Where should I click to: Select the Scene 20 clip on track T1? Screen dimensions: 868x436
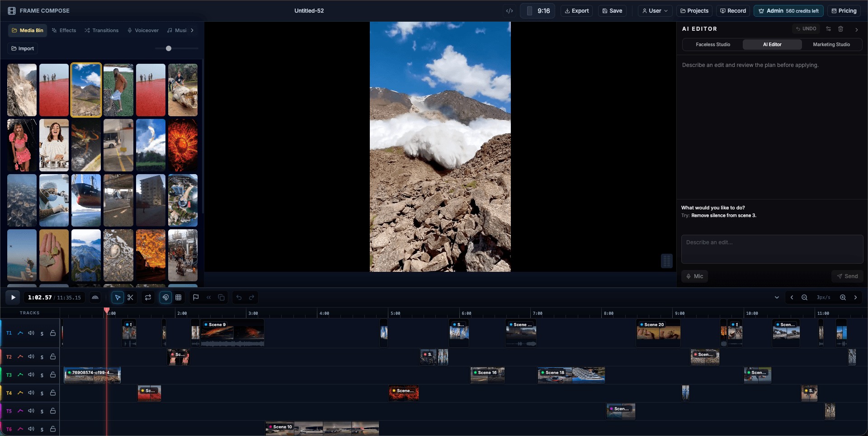tap(658, 333)
